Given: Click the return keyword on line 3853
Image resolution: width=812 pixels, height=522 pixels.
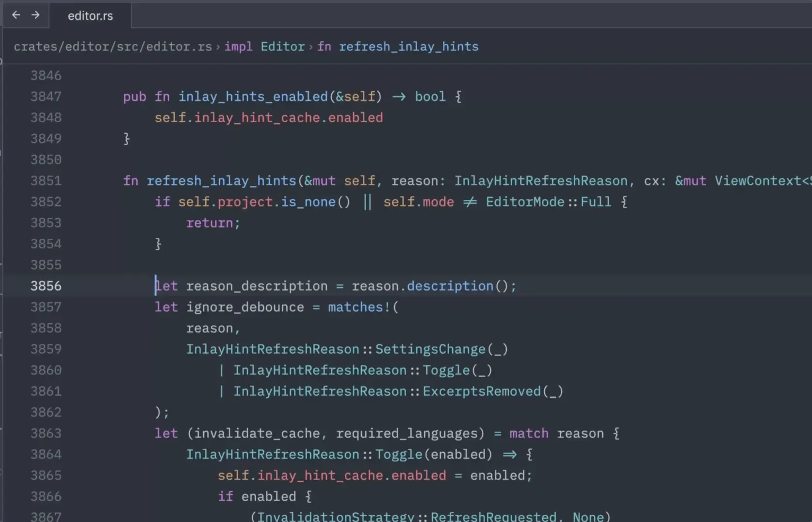Looking at the screenshot, I should click(210, 223).
